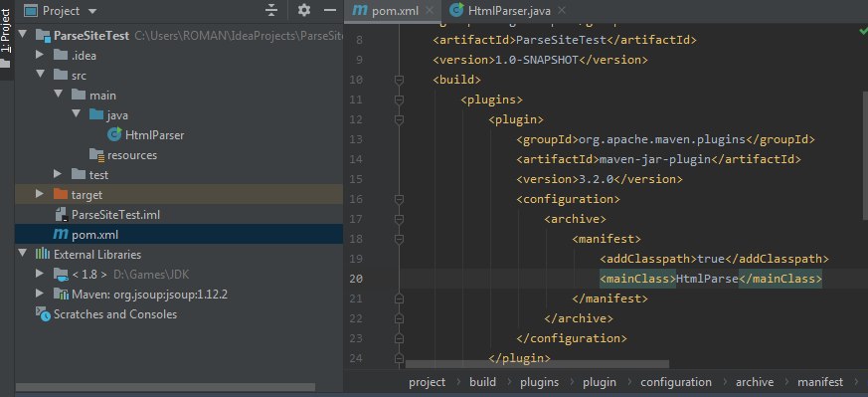Expand the target folder
The height and width of the screenshot is (397, 868).
point(40,194)
